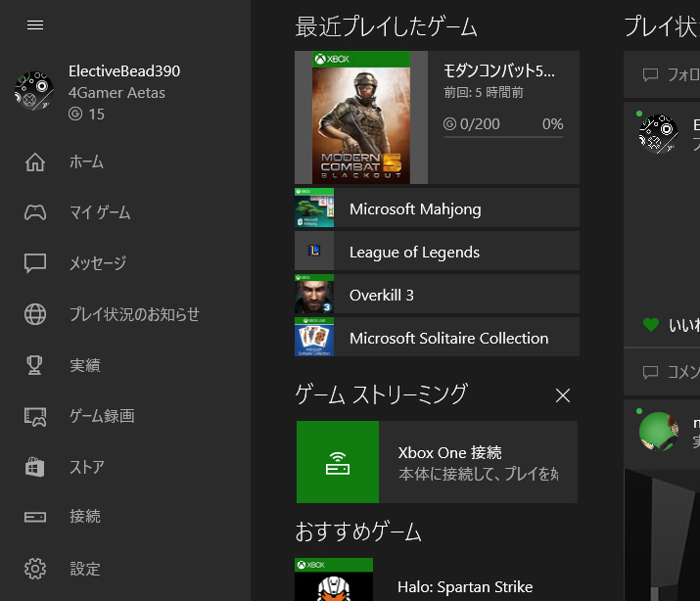Select the Microsoft Mahjong game row
The width and height of the screenshot is (700, 601).
[437, 208]
